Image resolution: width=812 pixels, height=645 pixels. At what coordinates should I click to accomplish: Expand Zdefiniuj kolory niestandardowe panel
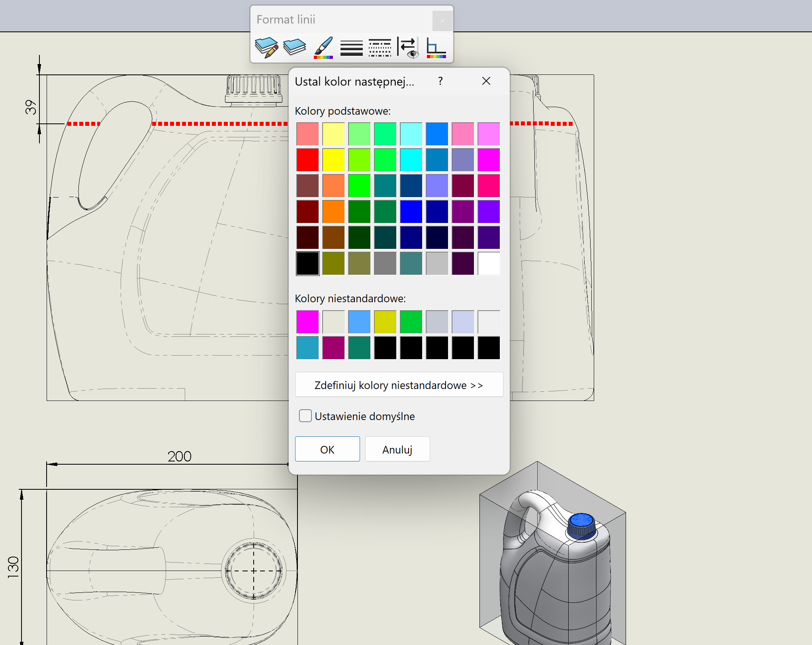tap(399, 385)
